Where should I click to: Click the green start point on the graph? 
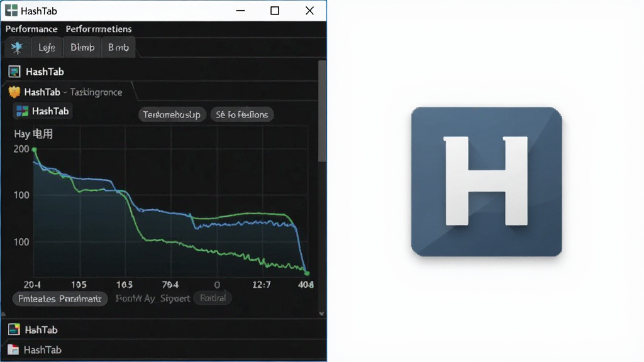tap(35, 150)
